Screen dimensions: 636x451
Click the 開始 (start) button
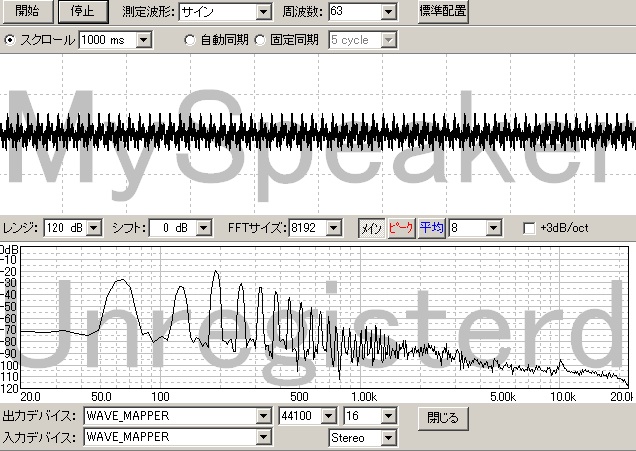28,11
